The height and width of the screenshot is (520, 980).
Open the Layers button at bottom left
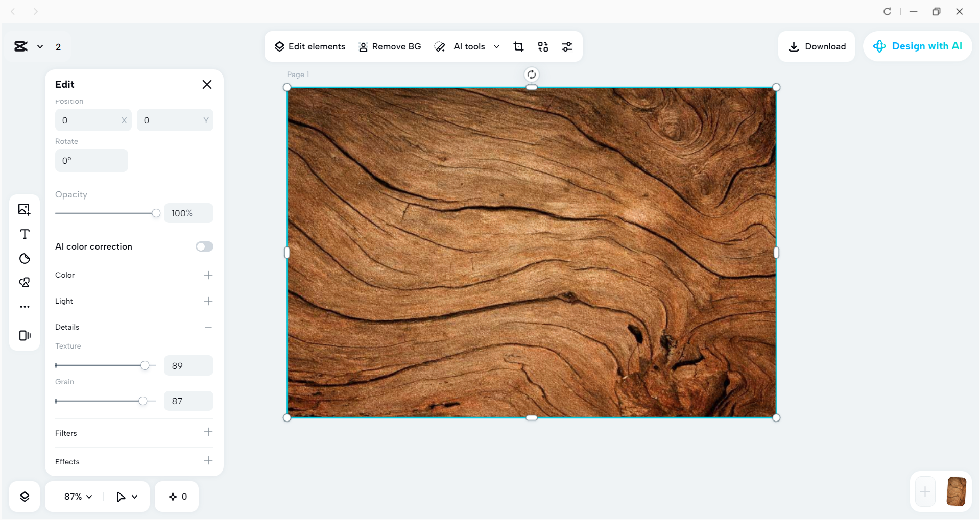(x=25, y=497)
